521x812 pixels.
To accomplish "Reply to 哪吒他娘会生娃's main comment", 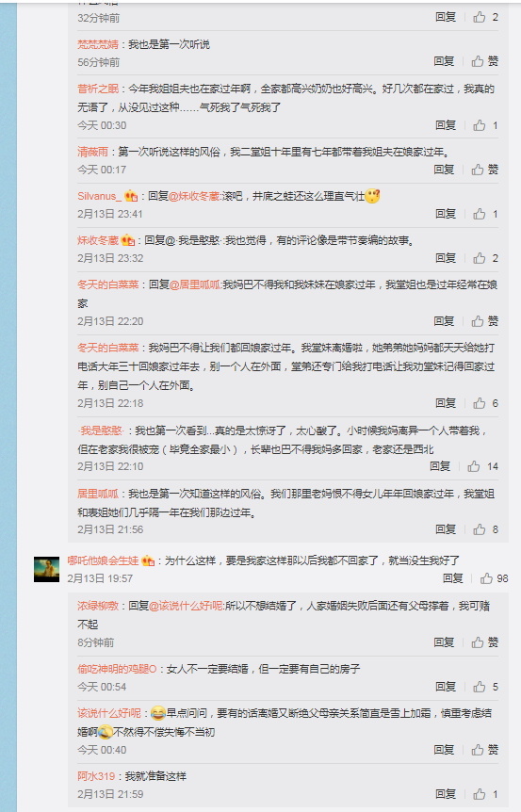I will coord(452,578).
